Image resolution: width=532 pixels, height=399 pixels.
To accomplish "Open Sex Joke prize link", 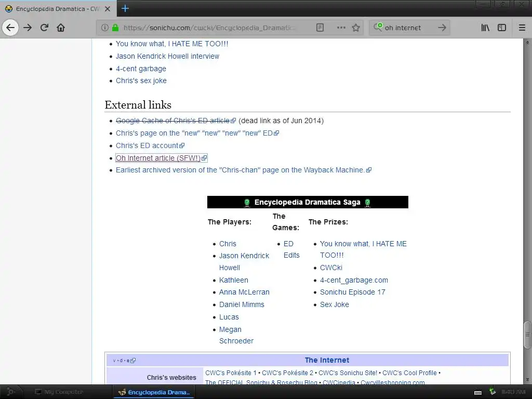I will tap(335, 304).
